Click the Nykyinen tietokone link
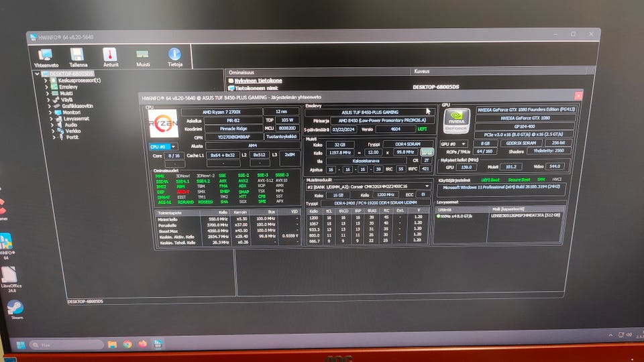 click(x=258, y=81)
